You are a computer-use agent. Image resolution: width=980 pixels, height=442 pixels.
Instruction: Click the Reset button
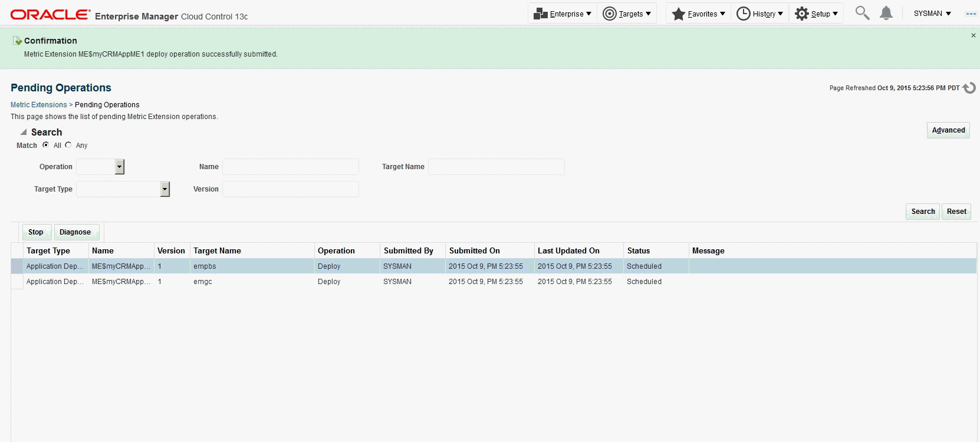point(956,212)
